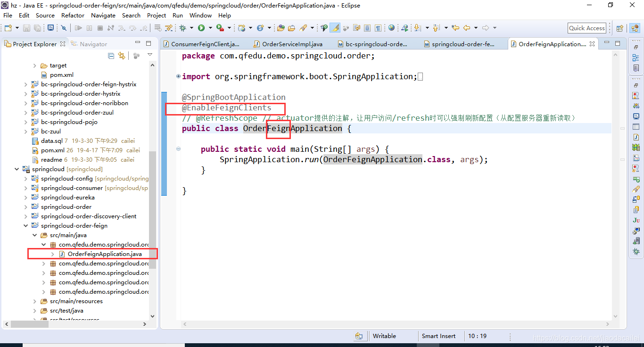Collapse the main method fold marker

tap(178, 149)
